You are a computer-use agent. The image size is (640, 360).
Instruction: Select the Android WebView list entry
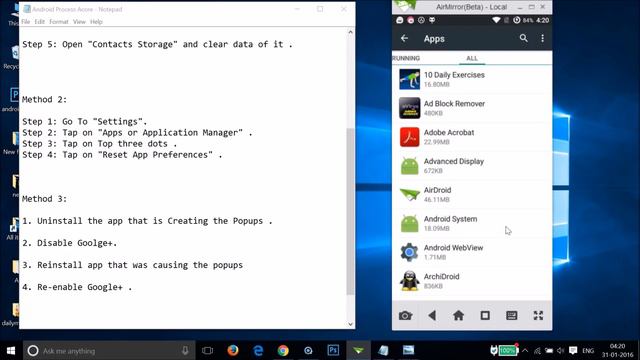472,252
